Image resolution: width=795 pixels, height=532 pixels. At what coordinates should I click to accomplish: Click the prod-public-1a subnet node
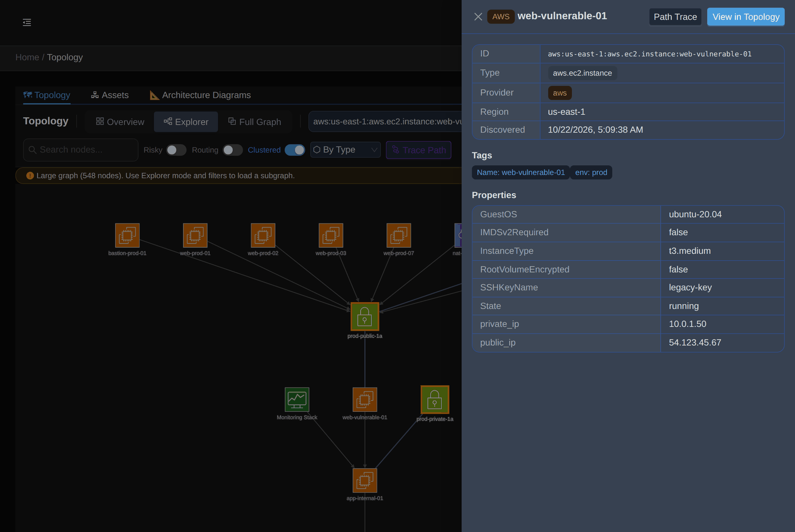click(x=365, y=316)
